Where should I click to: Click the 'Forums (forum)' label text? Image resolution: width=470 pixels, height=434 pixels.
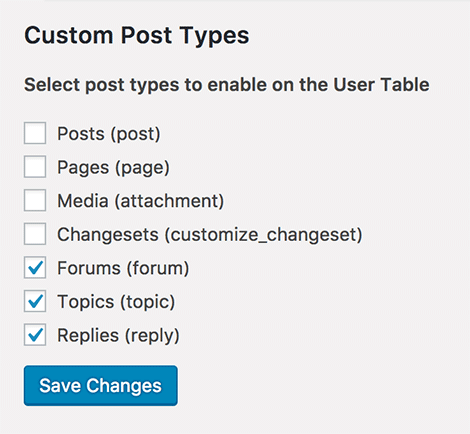click(x=123, y=268)
